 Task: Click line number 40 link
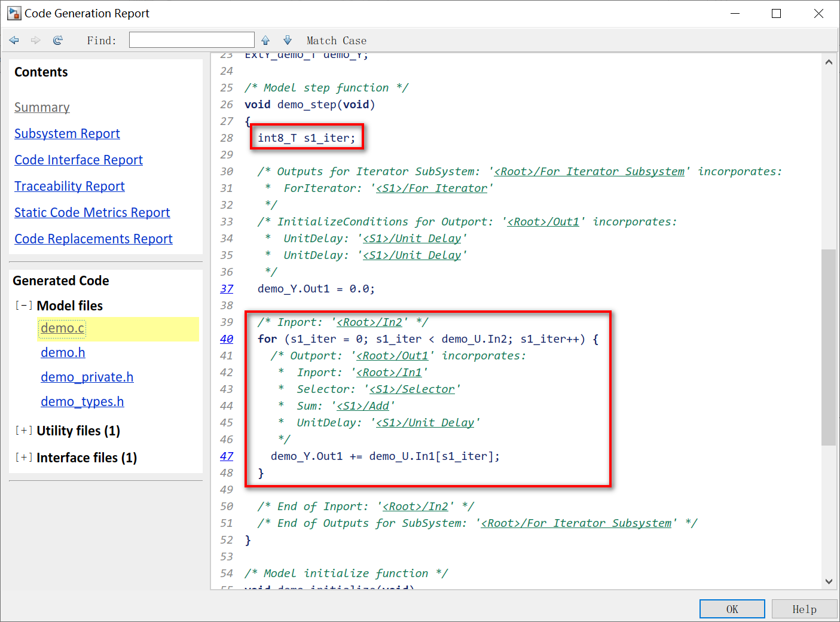click(x=227, y=339)
